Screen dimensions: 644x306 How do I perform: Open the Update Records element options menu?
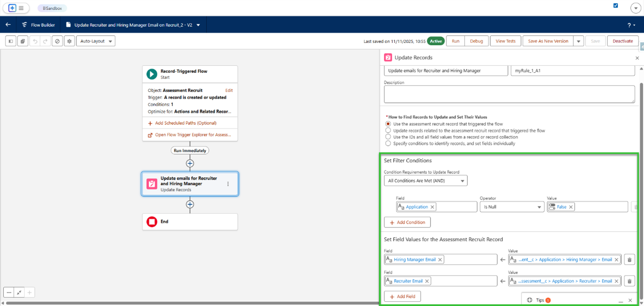228,184
